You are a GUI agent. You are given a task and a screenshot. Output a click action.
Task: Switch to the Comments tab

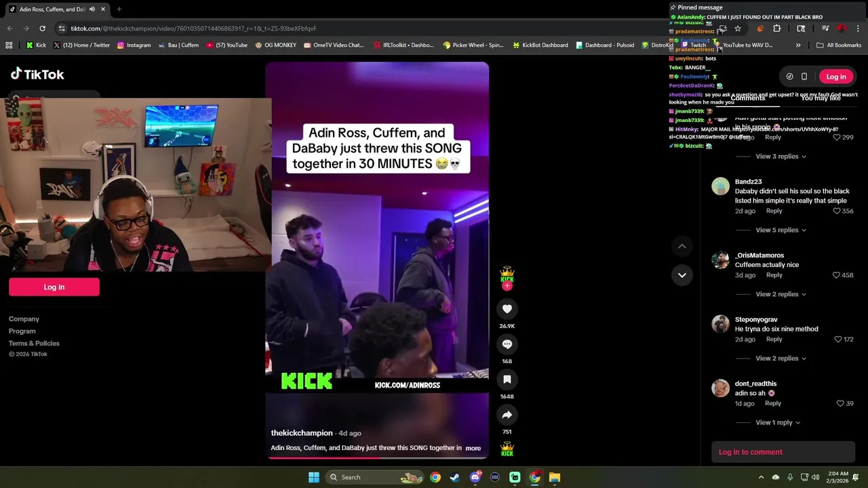point(748,98)
